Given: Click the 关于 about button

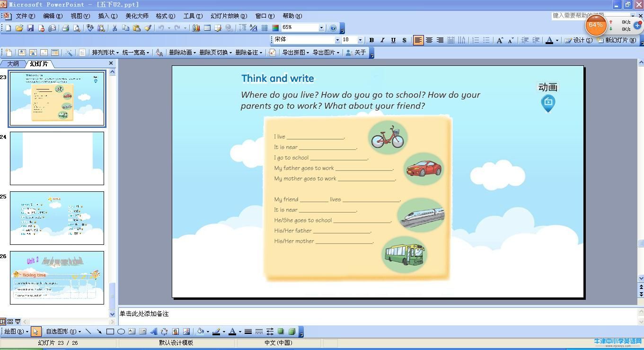Looking at the screenshot, I should pos(356,53).
